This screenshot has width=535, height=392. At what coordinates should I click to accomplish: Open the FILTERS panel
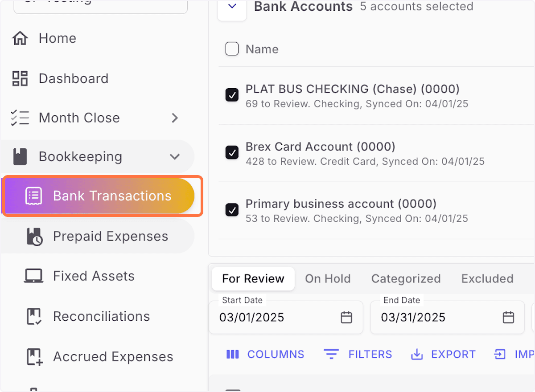358,354
